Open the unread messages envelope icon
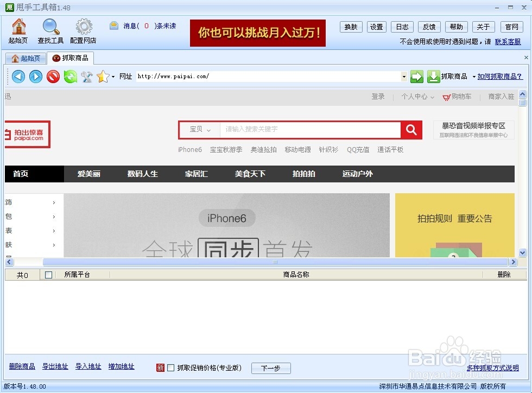The height and width of the screenshot is (393, 532). [114, 26]
